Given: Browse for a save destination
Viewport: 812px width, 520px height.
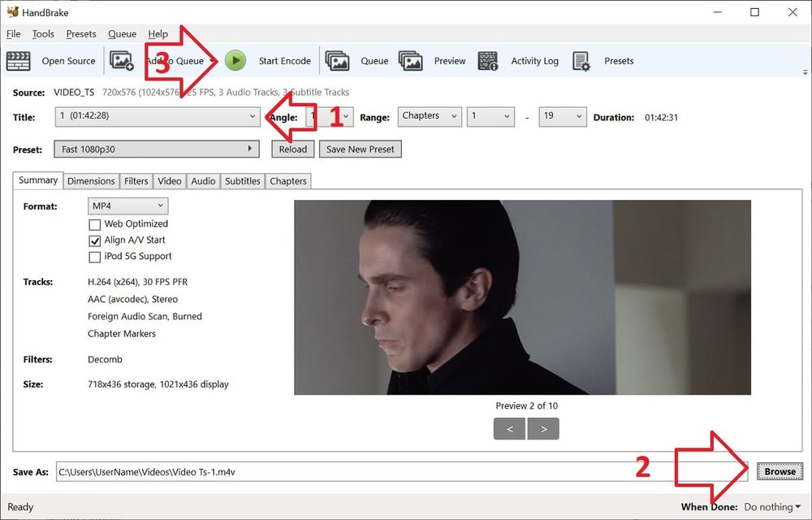Looking at the screenshot, I should click(x=778, y=470).
